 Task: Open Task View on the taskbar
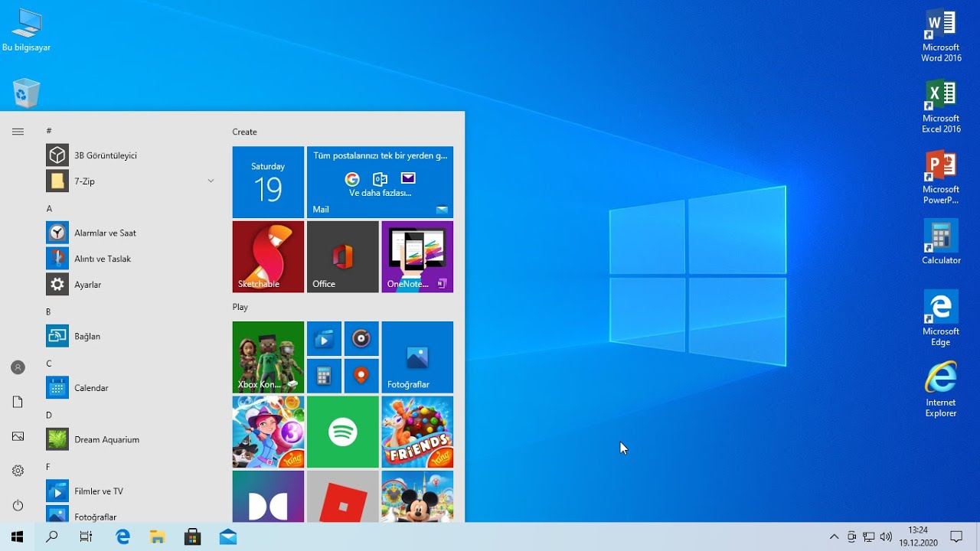point(87,537)
